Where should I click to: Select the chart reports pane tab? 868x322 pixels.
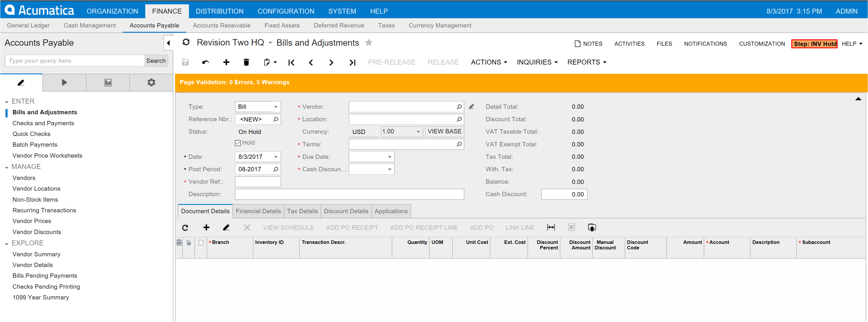click(108, 82)
